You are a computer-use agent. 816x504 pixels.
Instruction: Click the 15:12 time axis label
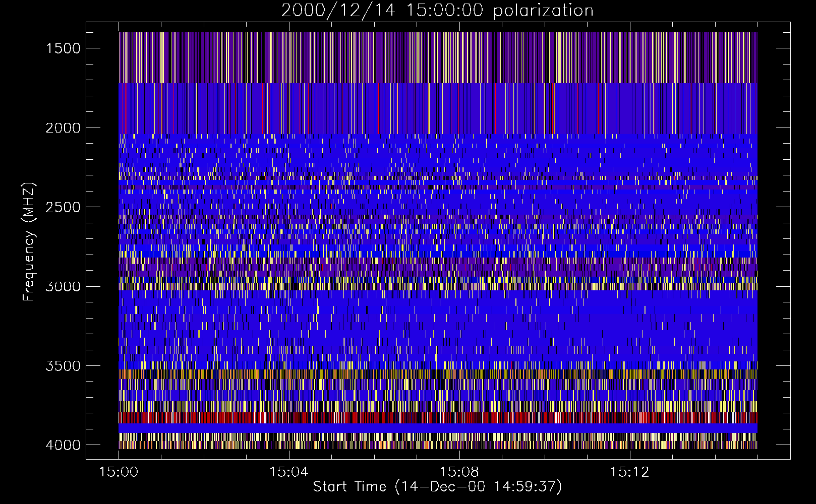click(629, 472)
